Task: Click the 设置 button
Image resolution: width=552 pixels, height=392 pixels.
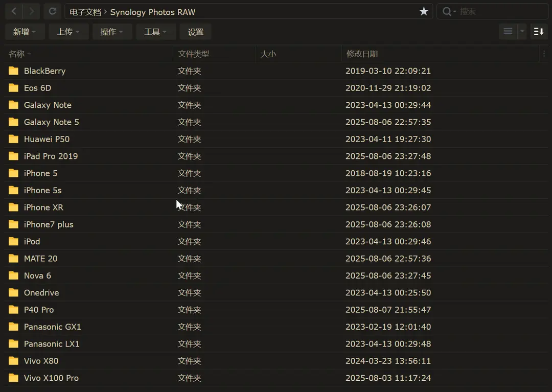Action: [x=195, y=32]
